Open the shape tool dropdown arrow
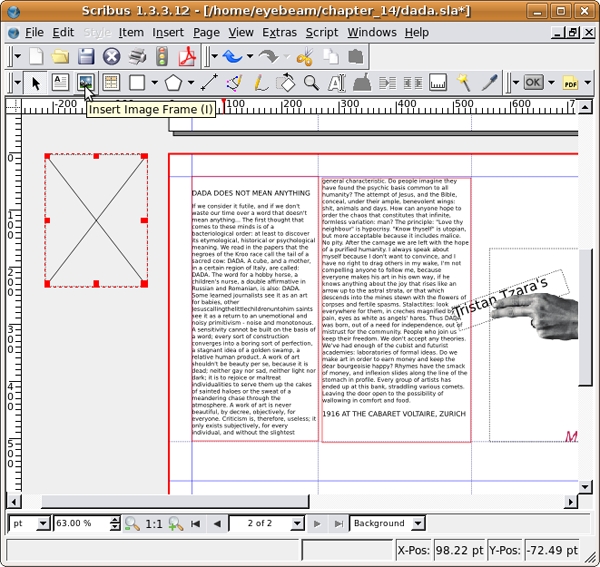This screenshot has width=600, height=567. tap(154, 83)
